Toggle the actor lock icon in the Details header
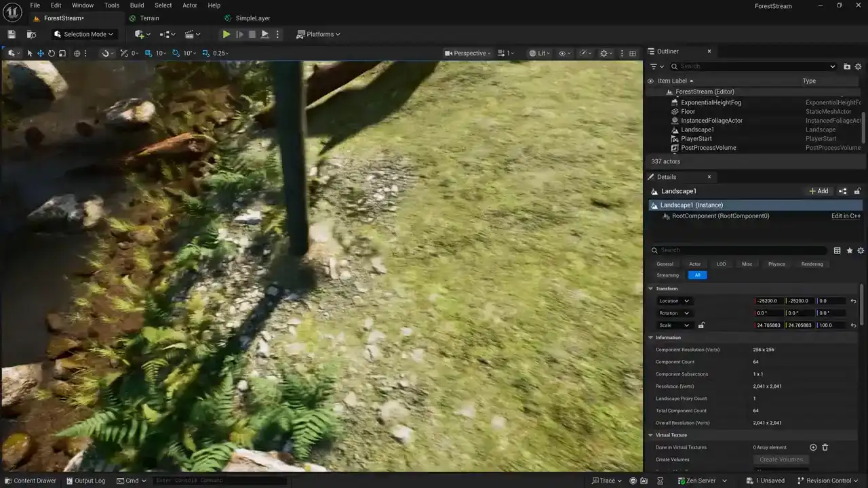 click(x=857, y=191)
